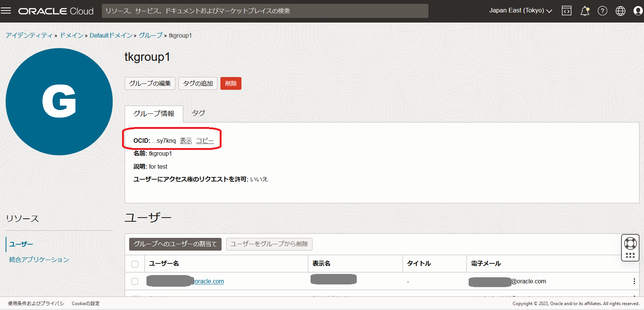Open 統合アプリケーション in resources sidebar
The width and height of the screenshot is (644, 310).
[x=39, y=260]
